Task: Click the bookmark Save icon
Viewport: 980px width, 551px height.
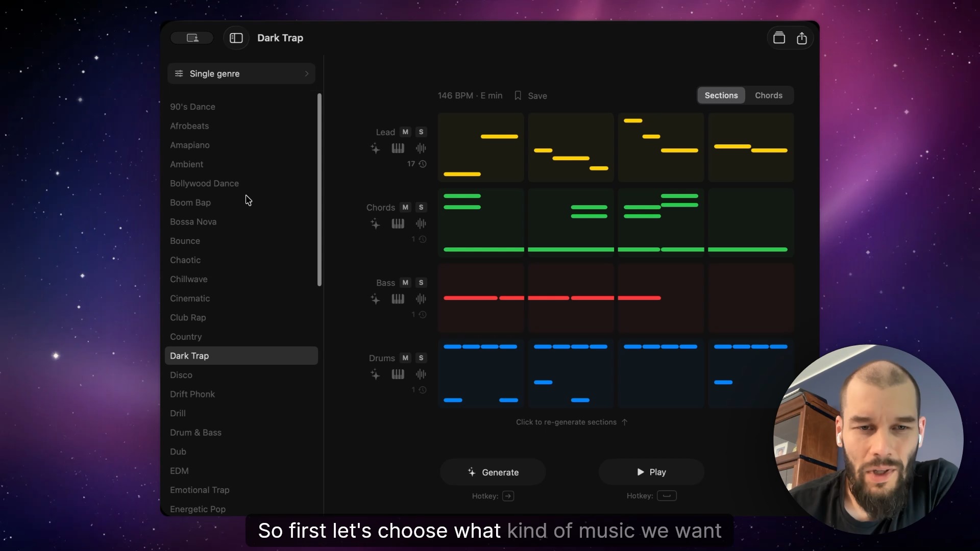Action: click(x=518, y=96)
